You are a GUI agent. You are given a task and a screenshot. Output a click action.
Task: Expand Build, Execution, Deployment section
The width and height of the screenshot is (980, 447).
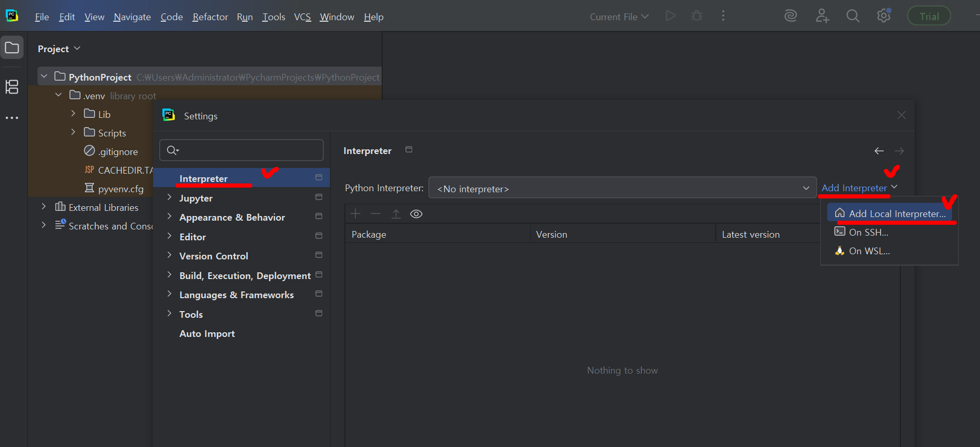coord(169,275)
